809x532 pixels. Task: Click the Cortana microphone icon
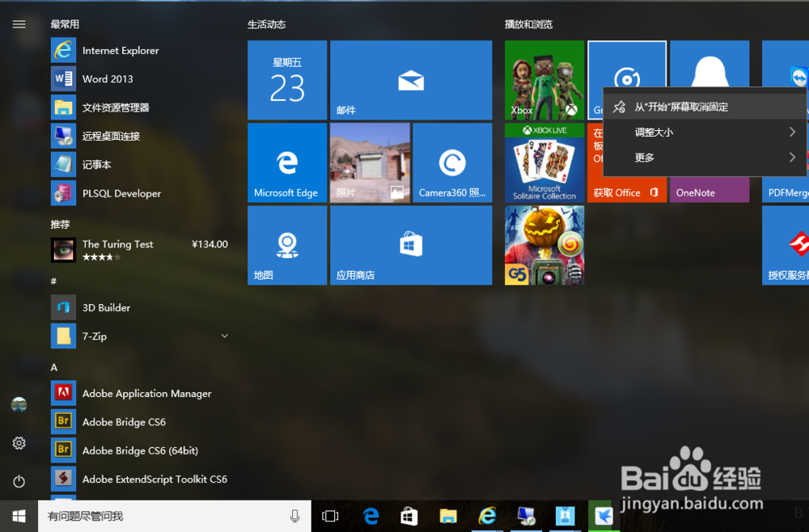[294, 516]
